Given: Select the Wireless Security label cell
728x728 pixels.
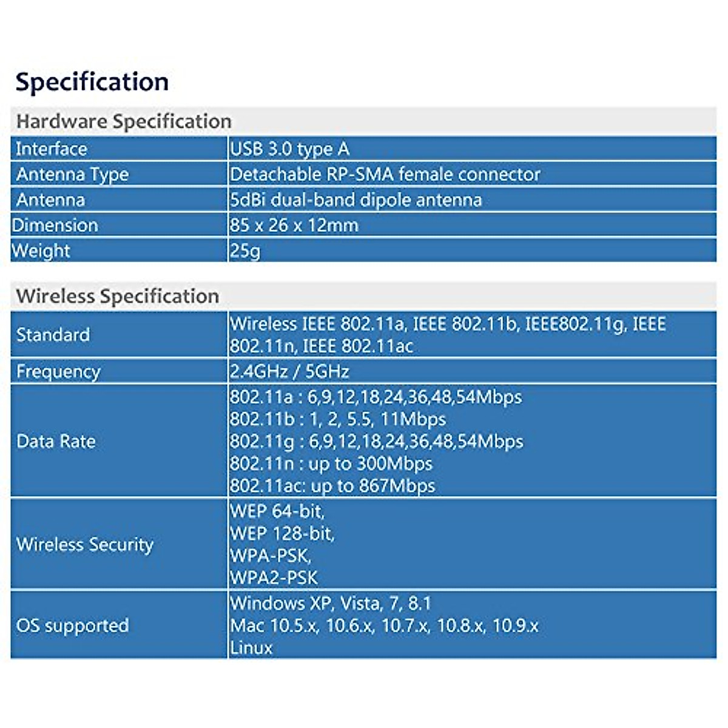Looking at the screenshot, I should 85,544.
